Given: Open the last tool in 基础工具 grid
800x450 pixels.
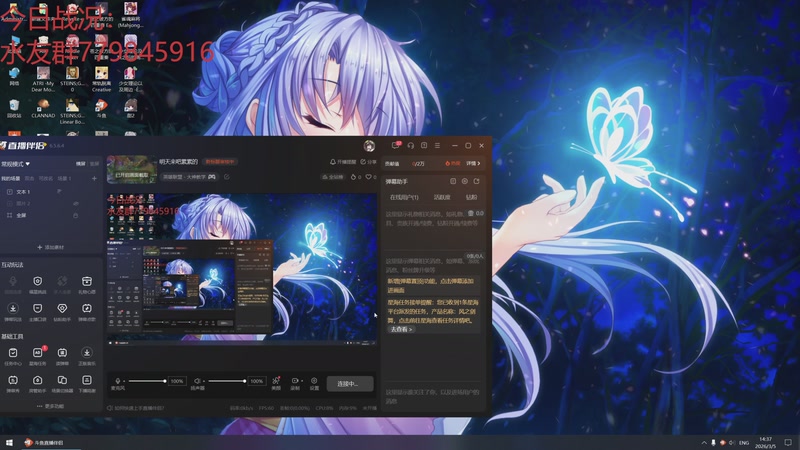Looking at the screenshot, I should [87, 384].
